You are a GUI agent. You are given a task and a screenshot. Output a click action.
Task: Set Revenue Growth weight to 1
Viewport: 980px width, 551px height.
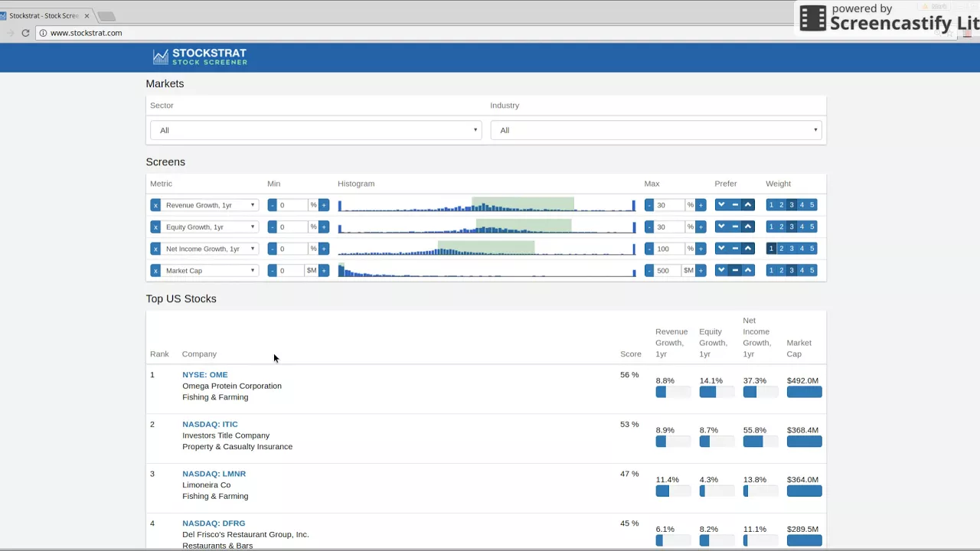tap(771, 204)
